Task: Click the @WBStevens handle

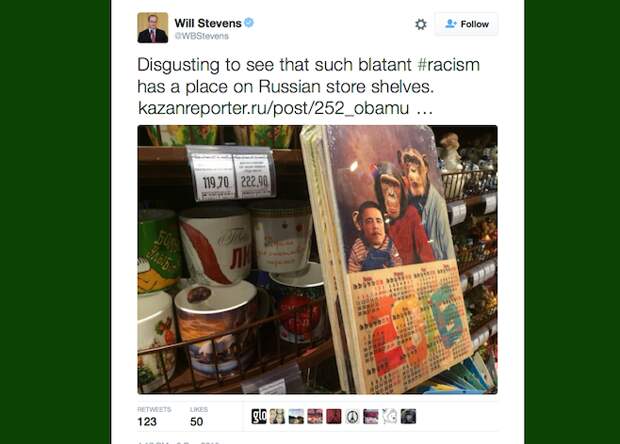Action: 202,36
